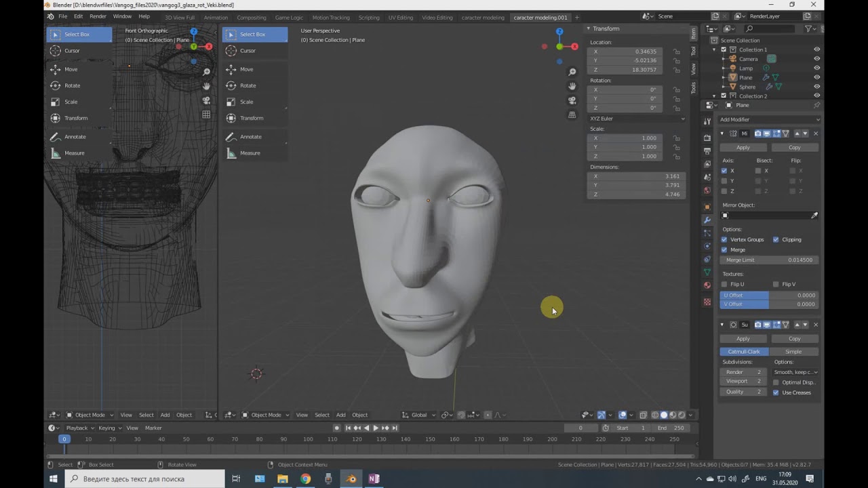Open the Modifiers wrench properties tab

[707, 220]
